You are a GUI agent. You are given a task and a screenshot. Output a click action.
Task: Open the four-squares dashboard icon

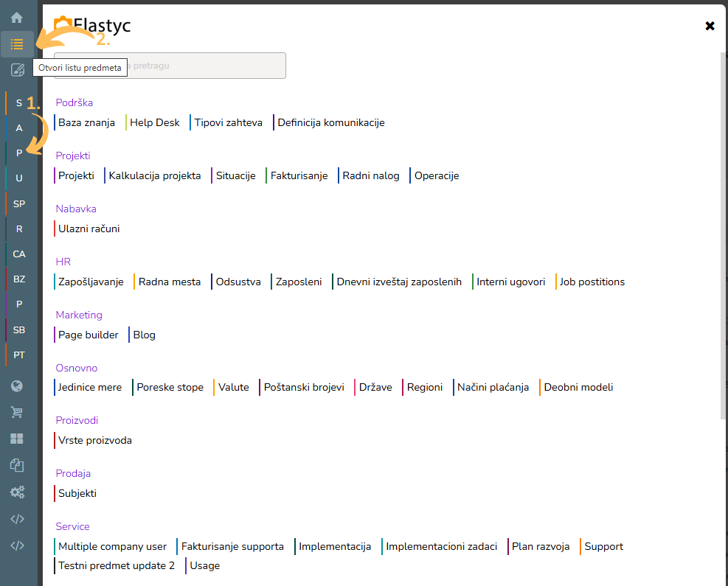coord(17,439)
